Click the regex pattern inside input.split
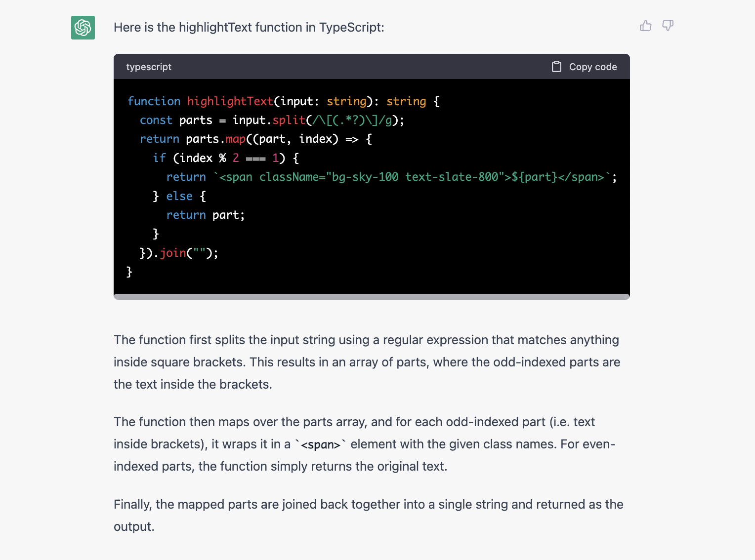755x560 pixels. click(x=351, y=120)
